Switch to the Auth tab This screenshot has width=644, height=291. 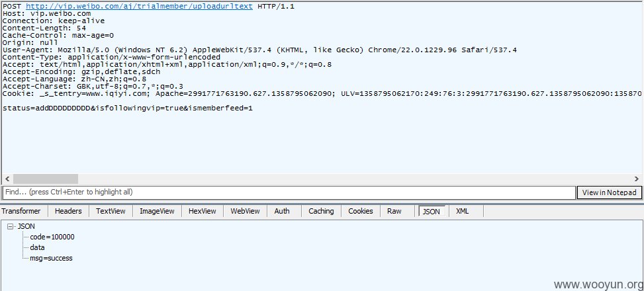[x=282, y=211]
